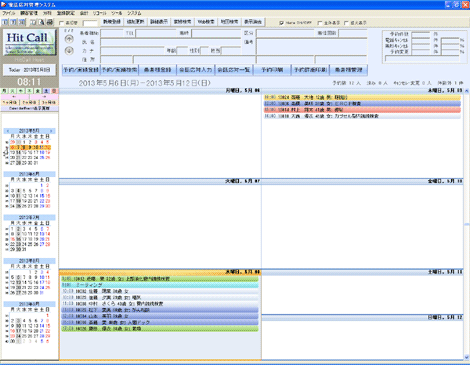Open the システム menu
The image size is (470, 365).
point(134,13)
